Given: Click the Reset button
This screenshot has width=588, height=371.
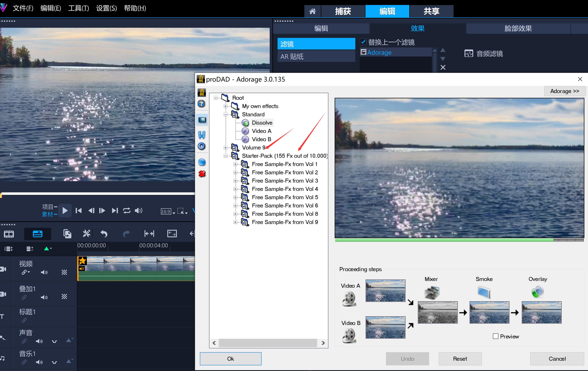Looking at the screenshot, I should coord(460,359).
